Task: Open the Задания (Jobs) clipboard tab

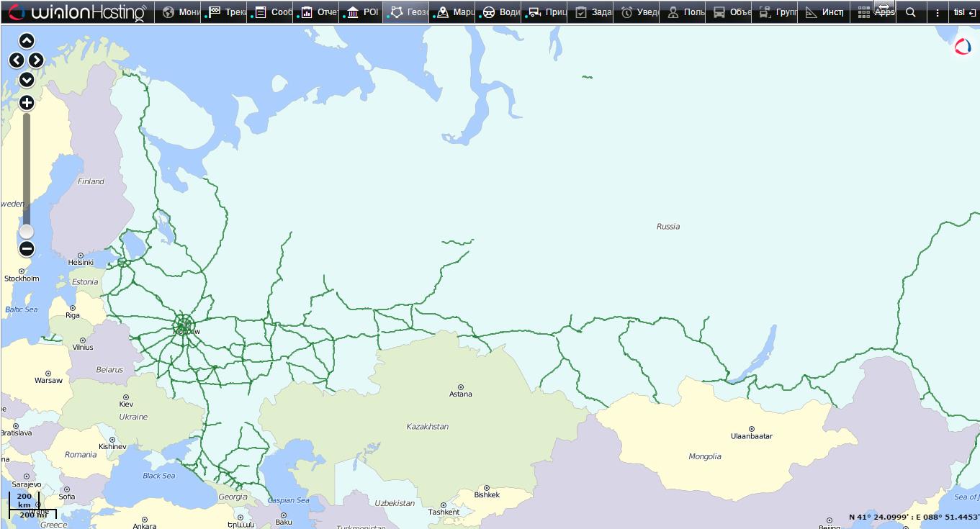Action: (x=592, y=12)
